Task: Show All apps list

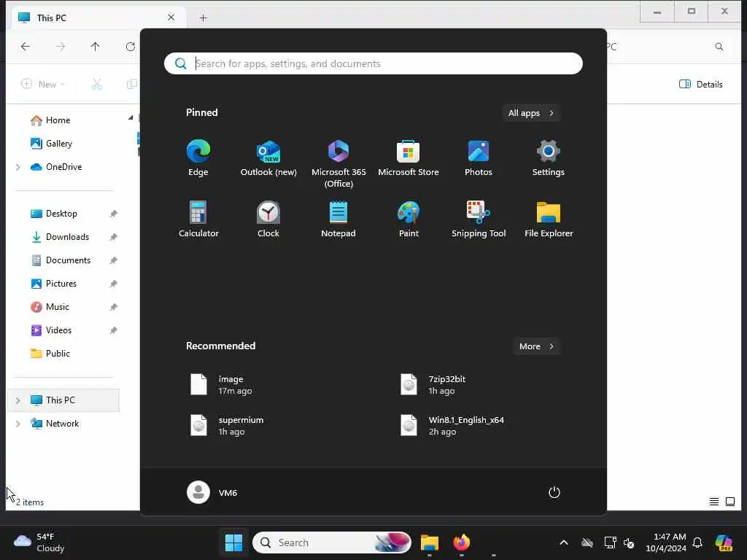Action: pos(531,113)
